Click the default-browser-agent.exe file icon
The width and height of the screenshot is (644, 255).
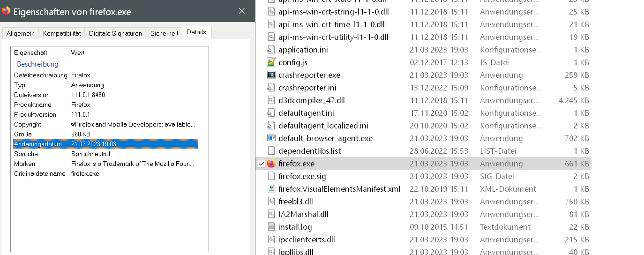[x=271, y=138]
